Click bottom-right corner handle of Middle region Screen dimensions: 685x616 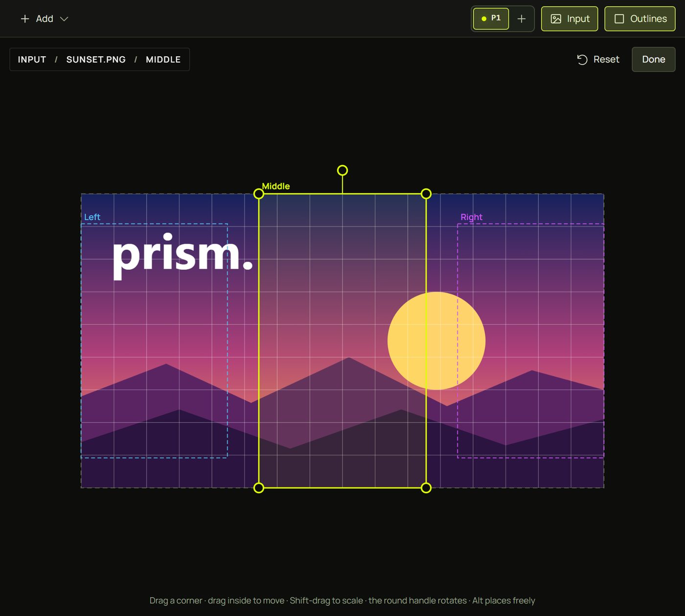(426, 488)
